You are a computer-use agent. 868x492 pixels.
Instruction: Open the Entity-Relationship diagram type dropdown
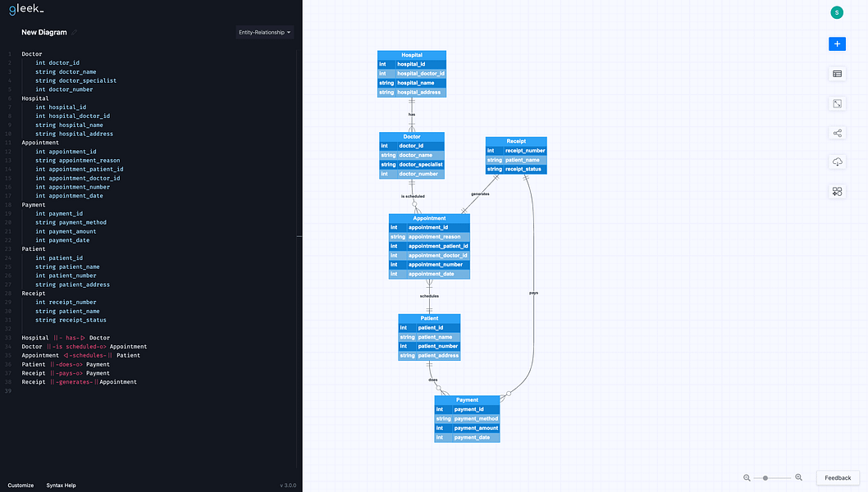click(x=263, y=32)
